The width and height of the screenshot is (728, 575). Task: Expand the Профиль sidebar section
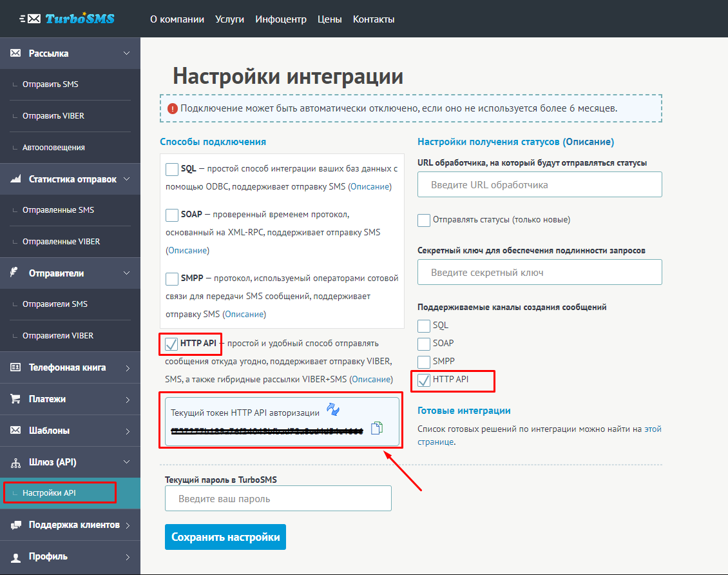tap(129, 556)
